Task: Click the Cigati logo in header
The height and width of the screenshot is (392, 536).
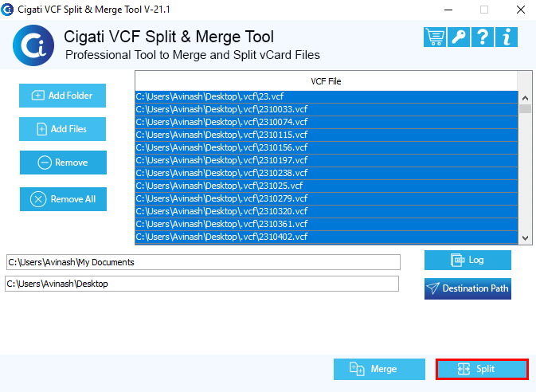Action: (x=33, y=45)
